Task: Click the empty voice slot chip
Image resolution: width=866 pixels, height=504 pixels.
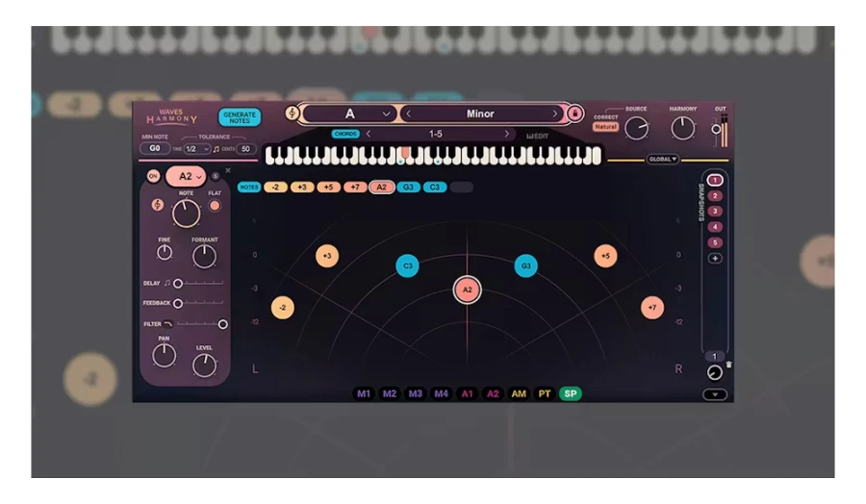Action: coord(461,188)
